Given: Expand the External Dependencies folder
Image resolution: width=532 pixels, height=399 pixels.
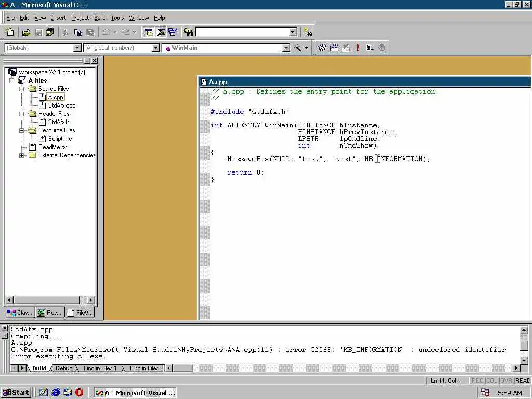Looking at the screenshot, I should (21, 155).
